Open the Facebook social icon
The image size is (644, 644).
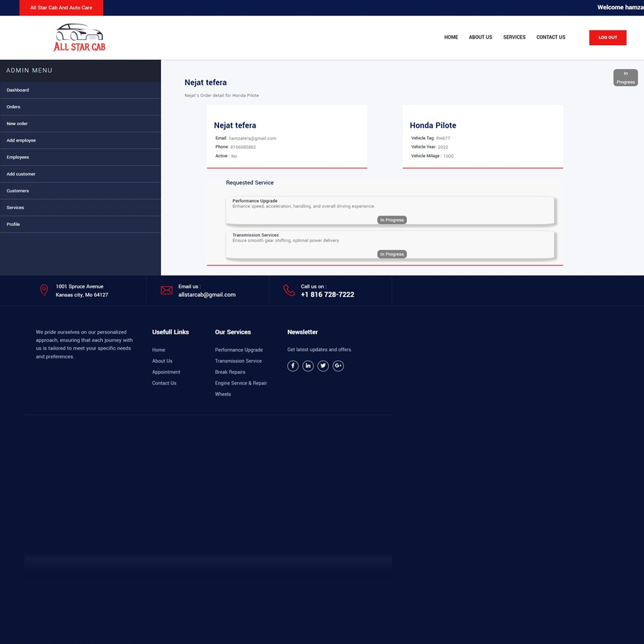tap(292, 366)
